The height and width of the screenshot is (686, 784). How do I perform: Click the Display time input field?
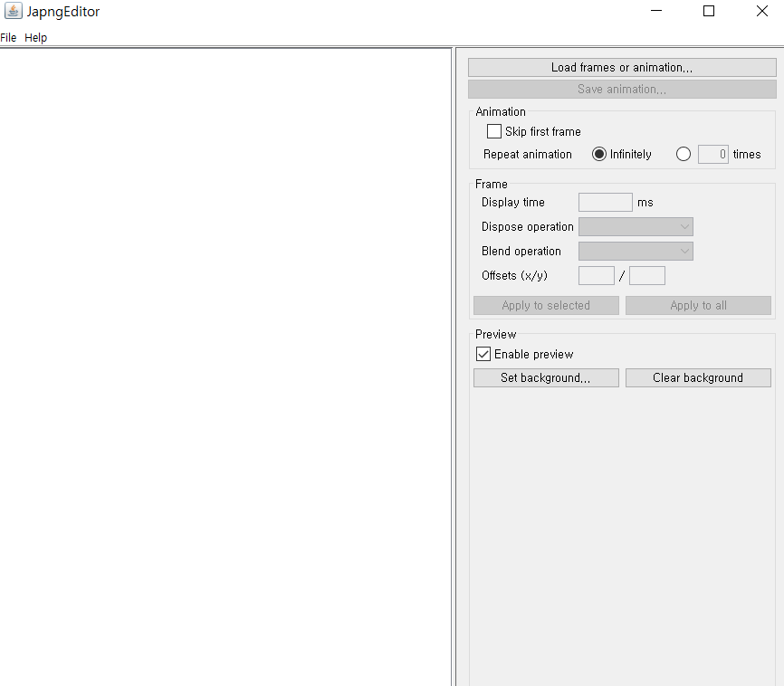(x=606, y=203)
